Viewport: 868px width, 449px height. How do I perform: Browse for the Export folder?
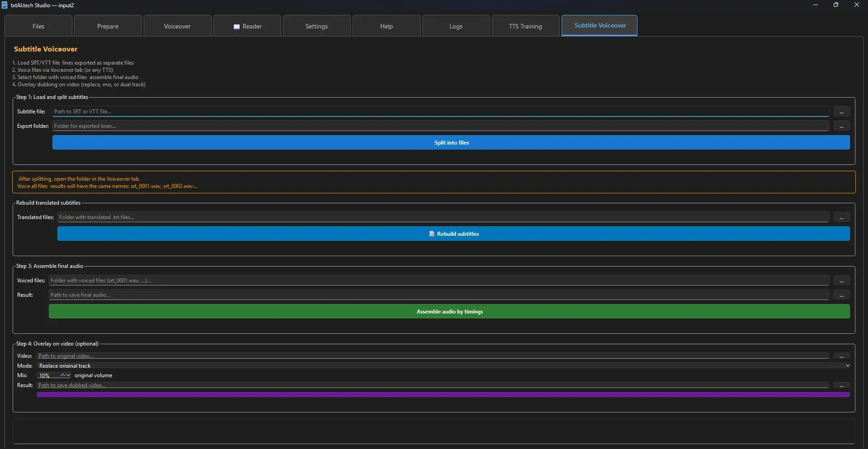pos(841,126)
